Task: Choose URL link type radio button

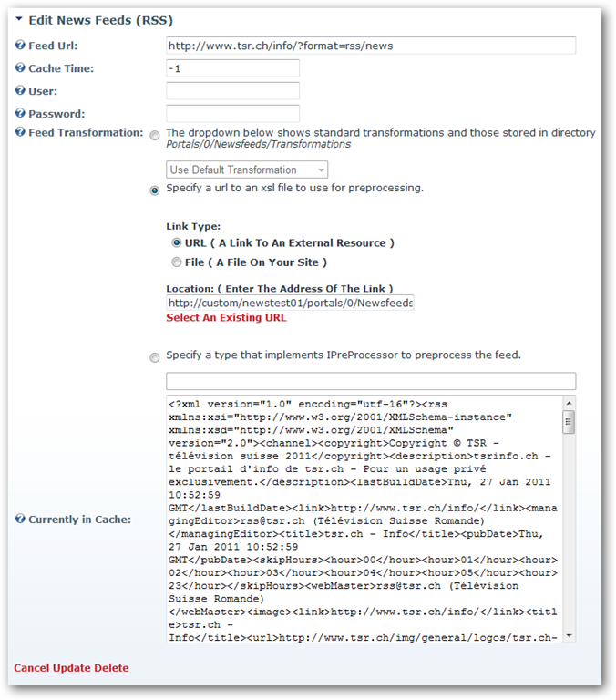Action: 176,242
